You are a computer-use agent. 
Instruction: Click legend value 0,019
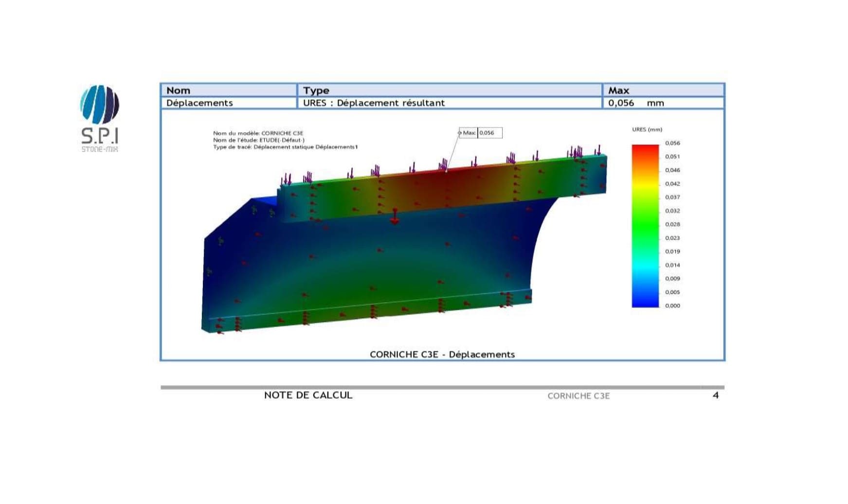[672, 252]
